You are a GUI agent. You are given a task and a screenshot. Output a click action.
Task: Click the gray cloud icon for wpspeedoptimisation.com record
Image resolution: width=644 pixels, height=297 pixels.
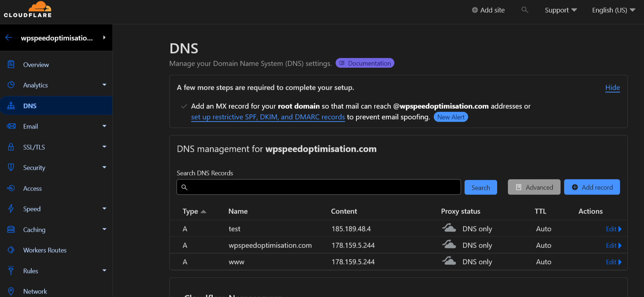[449, 244]
